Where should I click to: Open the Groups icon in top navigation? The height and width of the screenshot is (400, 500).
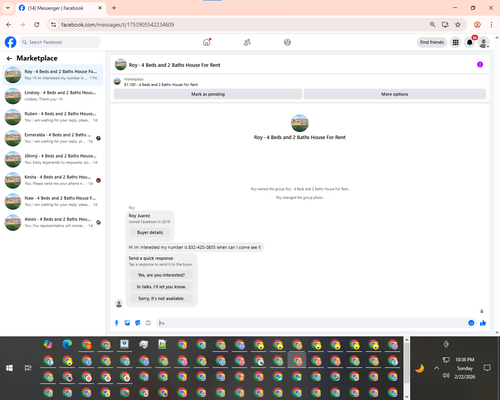pyautogui.click(x=287, y=42)
